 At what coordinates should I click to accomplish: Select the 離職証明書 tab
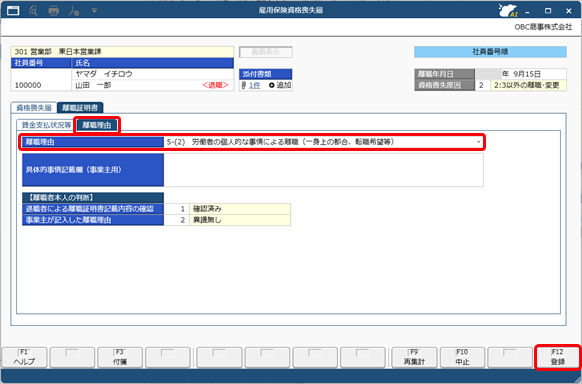[80, 108]
